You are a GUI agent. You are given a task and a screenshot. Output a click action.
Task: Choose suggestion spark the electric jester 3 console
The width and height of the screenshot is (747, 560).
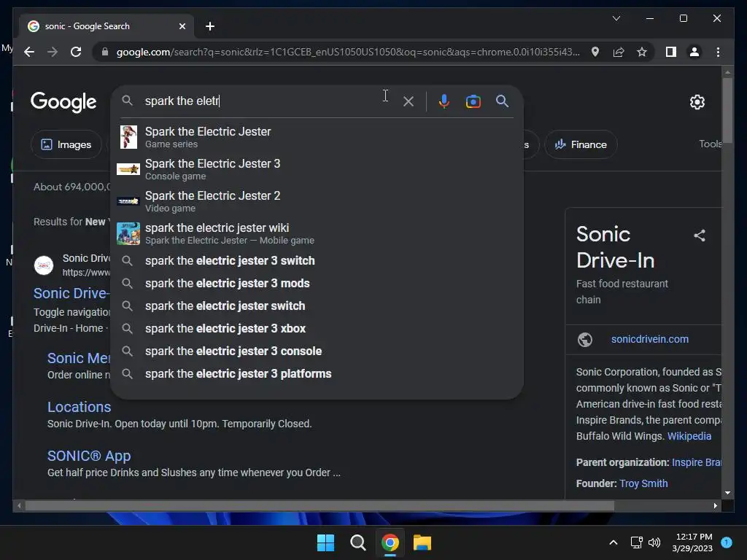point(317,351)
